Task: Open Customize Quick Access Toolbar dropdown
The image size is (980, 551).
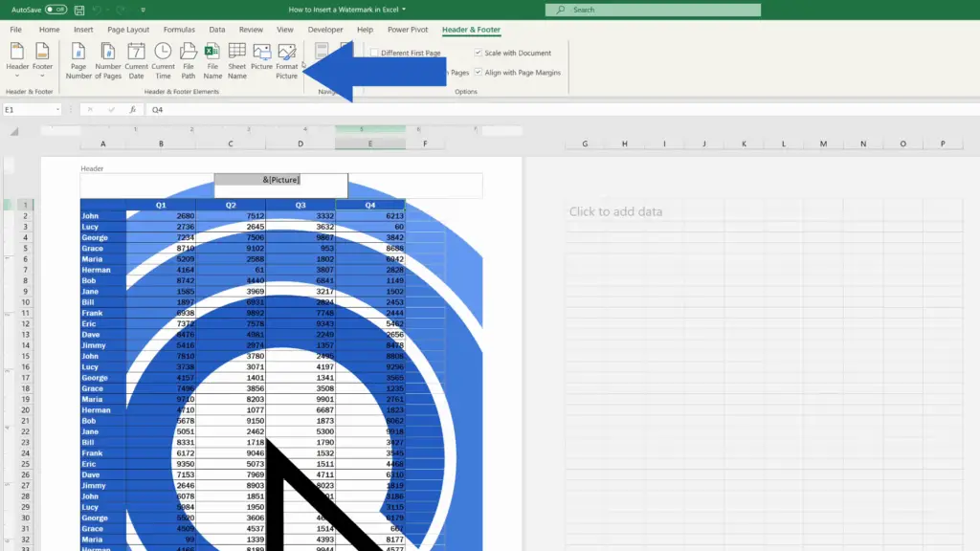Action: 144,10
